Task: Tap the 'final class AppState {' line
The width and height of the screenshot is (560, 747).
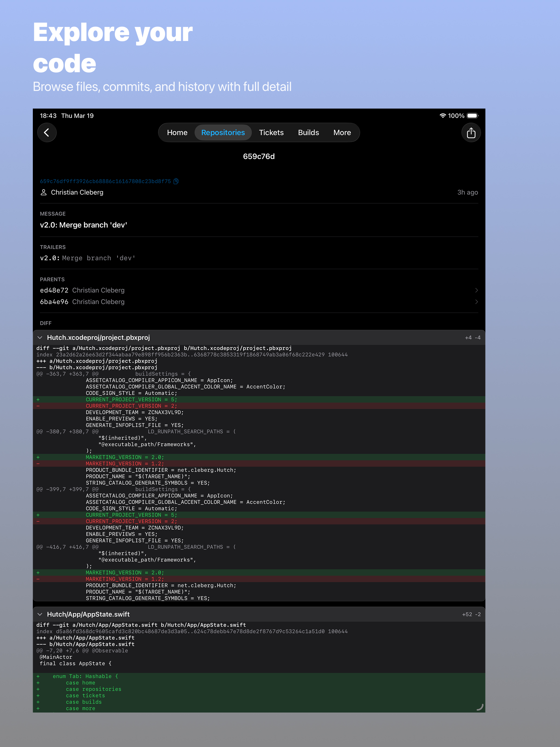Action: pyautogui.click(x=76, y=663)
